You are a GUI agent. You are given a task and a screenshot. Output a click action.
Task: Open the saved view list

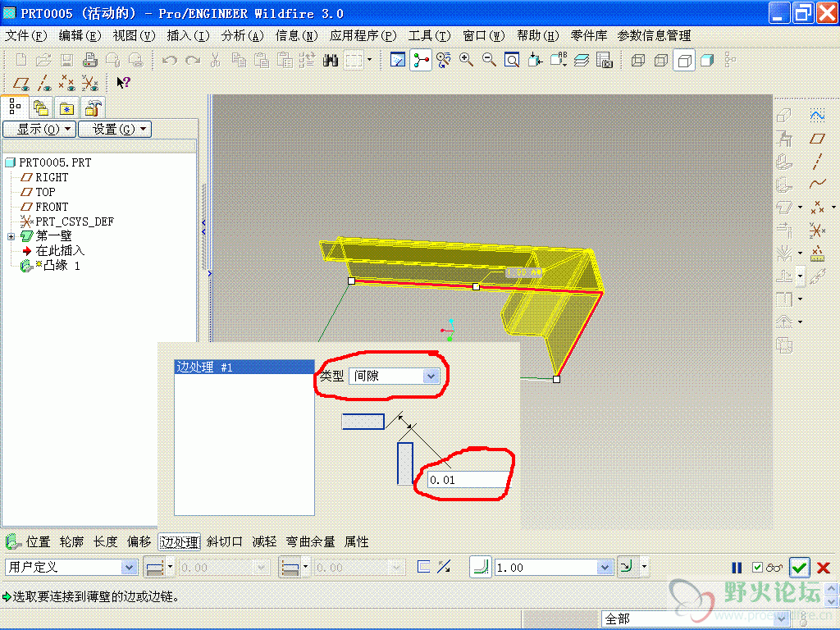coord(558,60)
